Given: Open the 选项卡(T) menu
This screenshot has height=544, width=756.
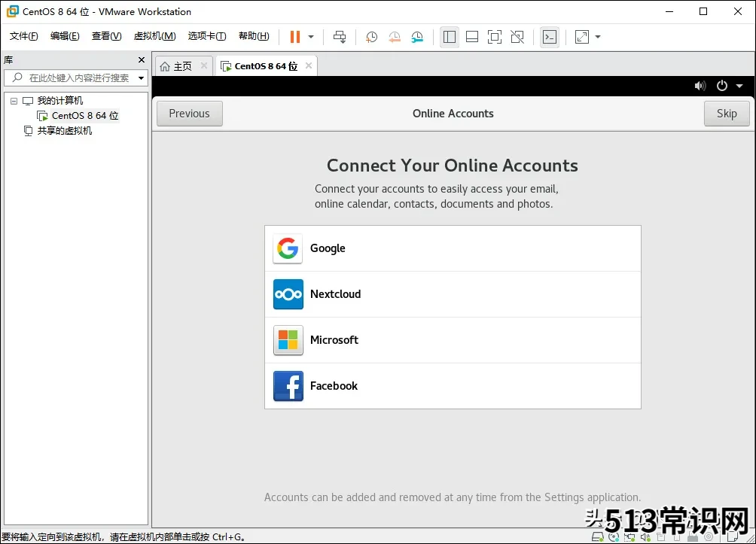Looking at the screenshot, I should 207,36.
